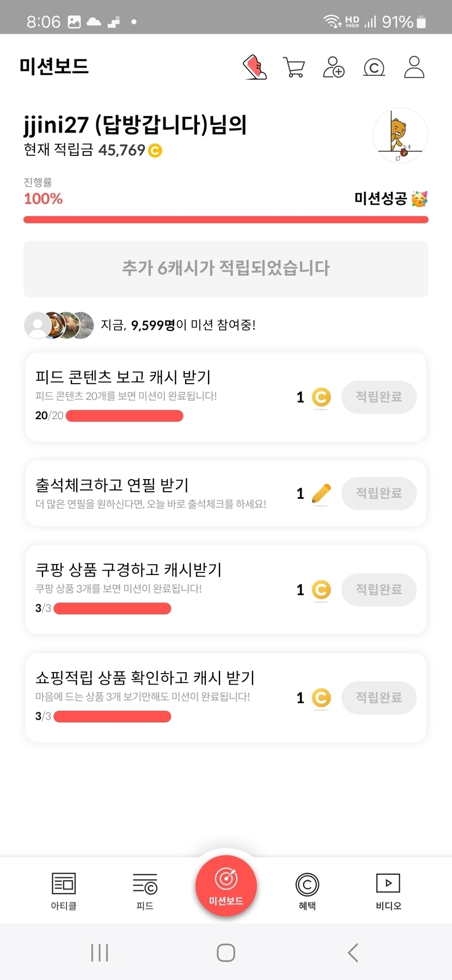The image size is (452, 980).
Task: Tap 적립완료 on the Coupang product mission
Action: (x=379, y=590)
